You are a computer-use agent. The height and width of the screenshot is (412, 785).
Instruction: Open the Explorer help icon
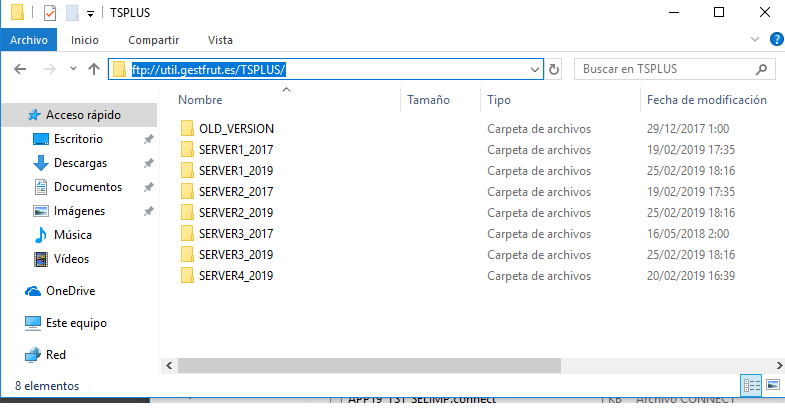[x=774, y=40]
